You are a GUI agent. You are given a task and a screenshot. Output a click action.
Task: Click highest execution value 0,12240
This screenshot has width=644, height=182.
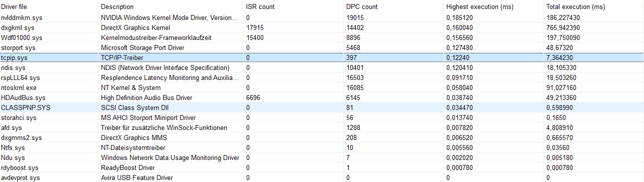coord(458,57)
